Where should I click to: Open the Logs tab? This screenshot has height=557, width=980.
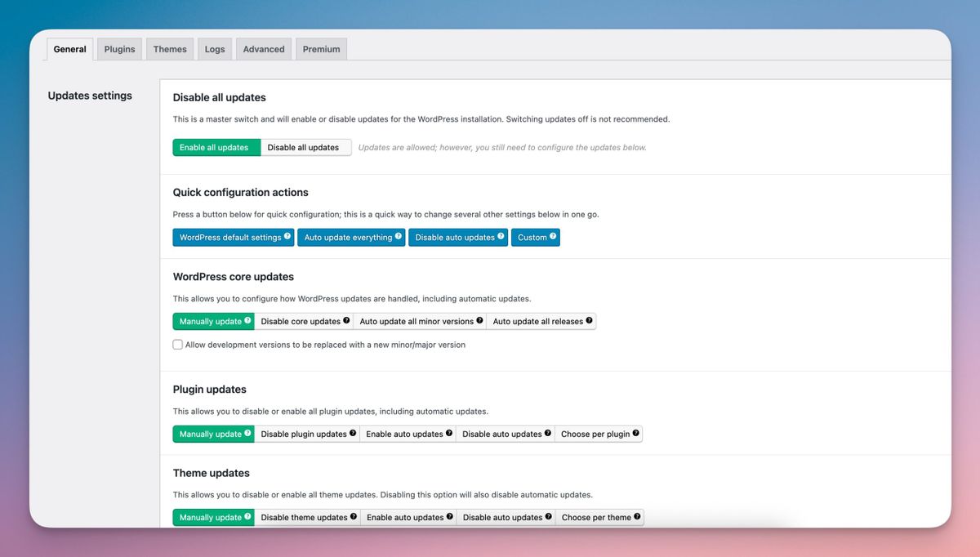tap(215, 49)
